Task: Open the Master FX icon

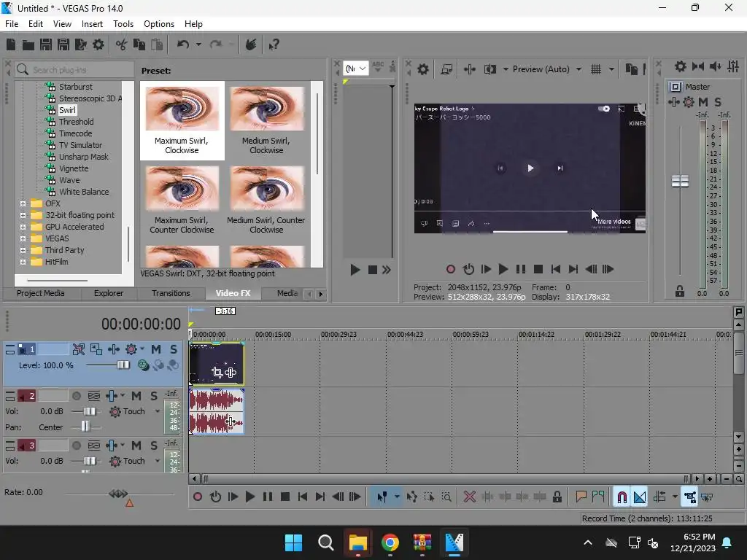Action: tap(673, 102)
